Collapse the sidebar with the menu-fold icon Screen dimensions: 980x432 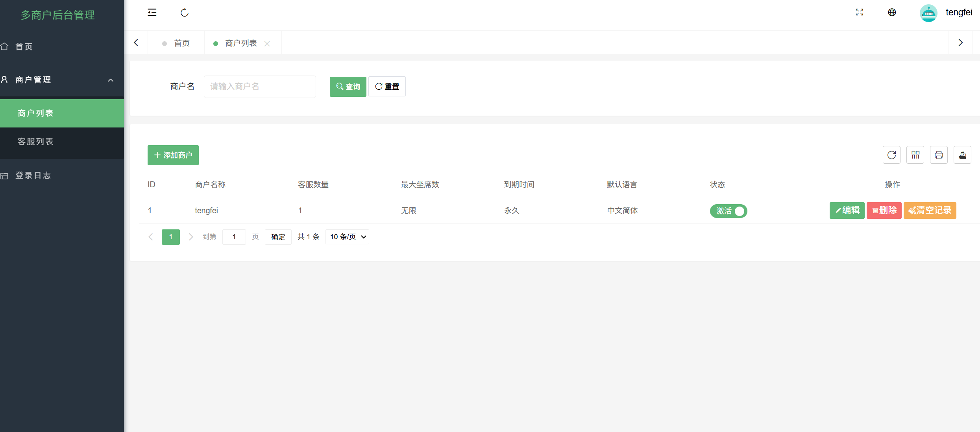pos(152,13)
